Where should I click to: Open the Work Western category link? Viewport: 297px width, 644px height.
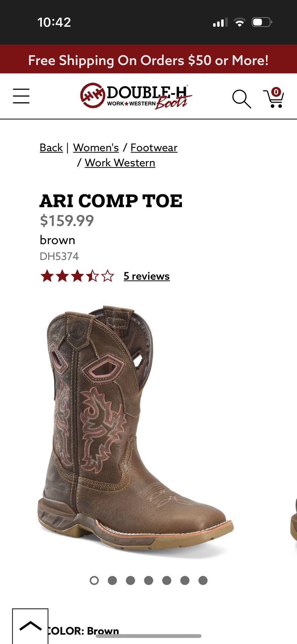click(120, 163)
